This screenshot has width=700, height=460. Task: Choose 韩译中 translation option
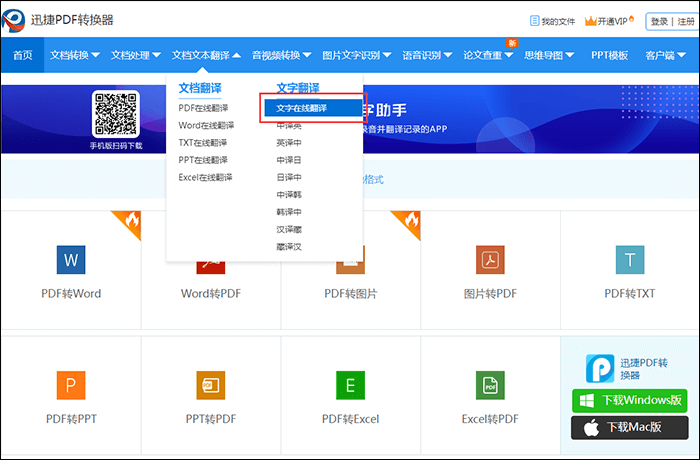[289, 212]
